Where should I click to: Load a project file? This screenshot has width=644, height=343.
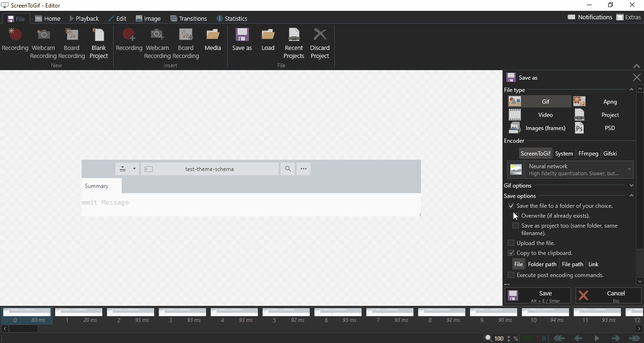click(x=268, y=40)
